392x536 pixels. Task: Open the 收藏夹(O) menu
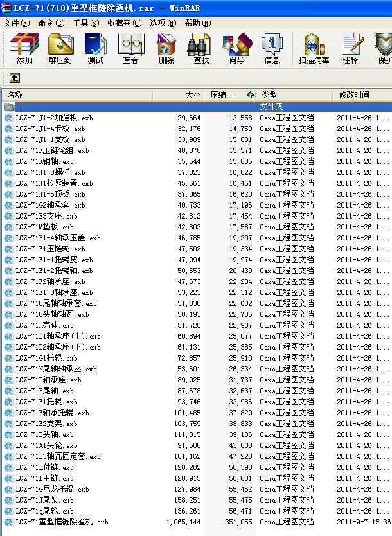(x=125, y=23)
